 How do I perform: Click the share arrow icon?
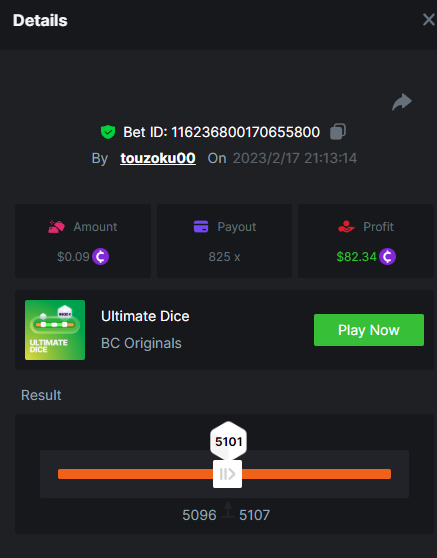(x=402, y=102)
